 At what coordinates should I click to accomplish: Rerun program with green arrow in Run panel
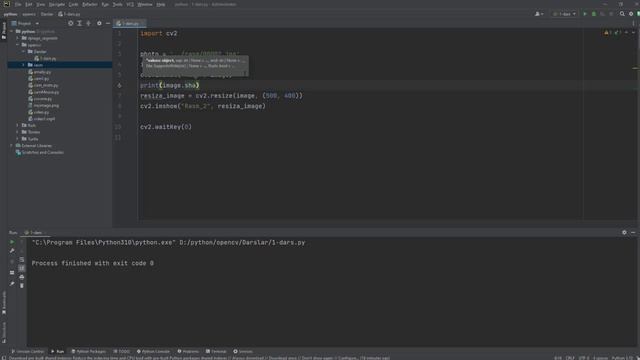coord(12,242)
